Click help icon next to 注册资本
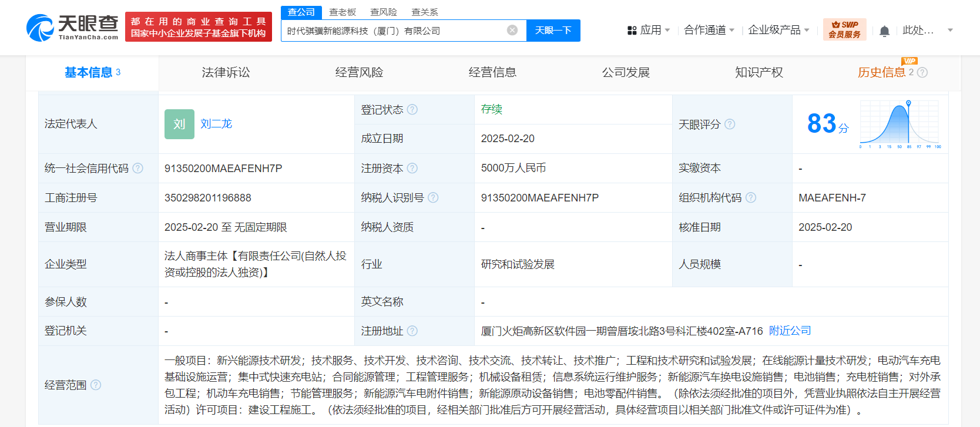Image resolution: width=980 pixels, height=427 pixels. coord(412,169)
